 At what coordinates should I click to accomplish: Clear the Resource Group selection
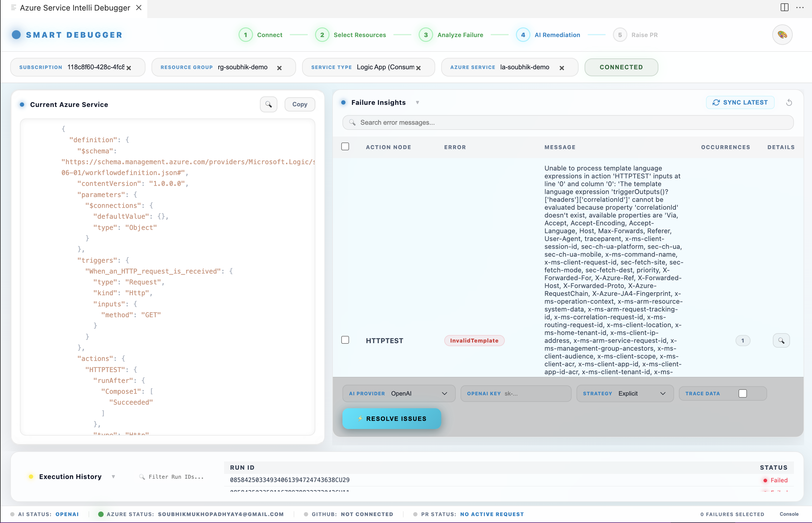[x=280, y=68]
